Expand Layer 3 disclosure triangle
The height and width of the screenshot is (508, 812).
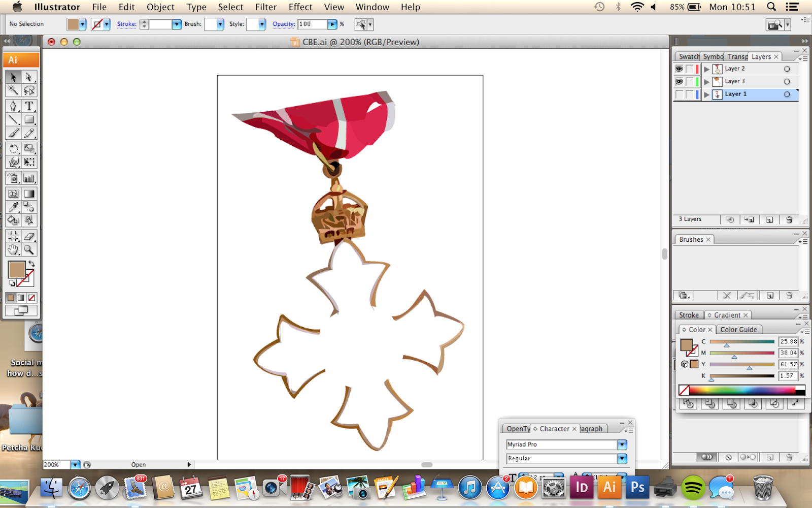click(706, 82)
